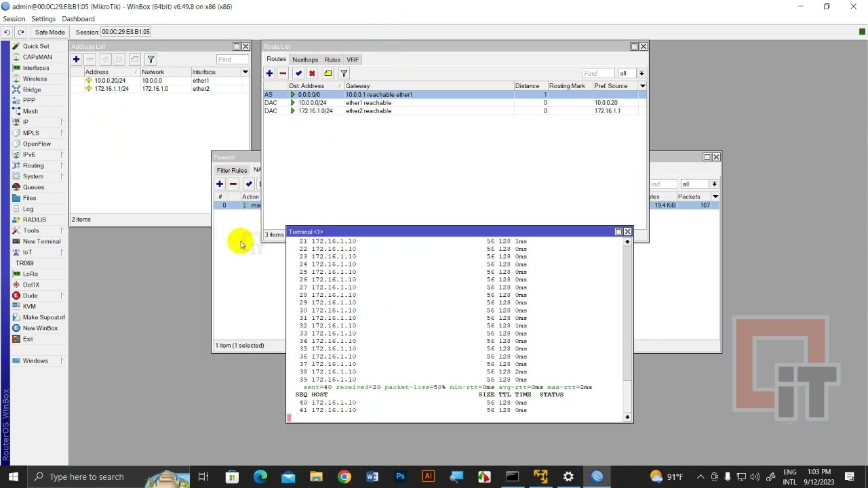
Task: Open Session menu
Action: 14,19
